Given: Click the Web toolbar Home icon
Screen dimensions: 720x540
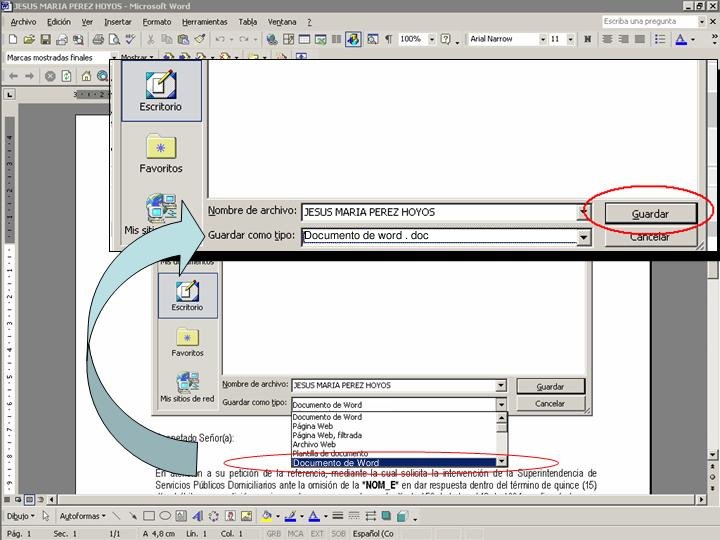Looking at the screenshot, I should (86, 76).
